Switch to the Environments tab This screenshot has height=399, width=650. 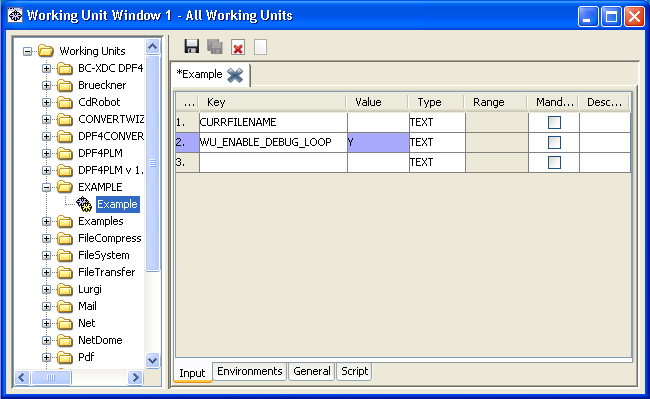(x=250, y=371)
